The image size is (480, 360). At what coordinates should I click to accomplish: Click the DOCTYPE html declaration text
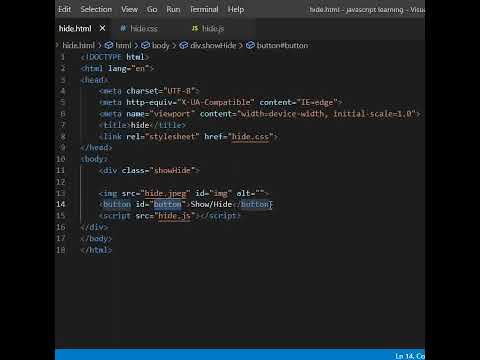tap(115, 57)
